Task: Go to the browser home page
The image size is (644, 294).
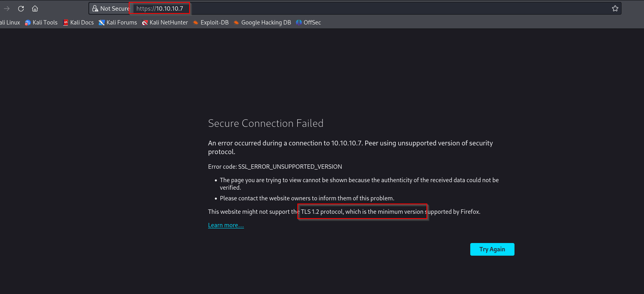Action: tap(35, 8)
